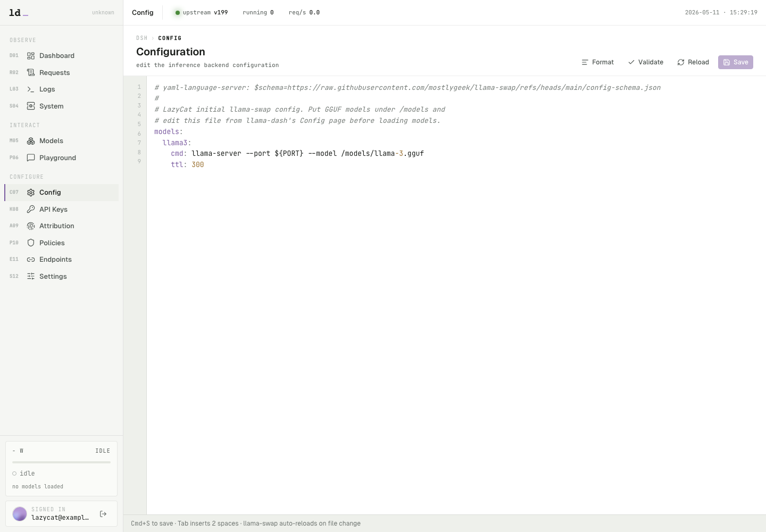Click the Dashboard grid icon

(31, 56)
